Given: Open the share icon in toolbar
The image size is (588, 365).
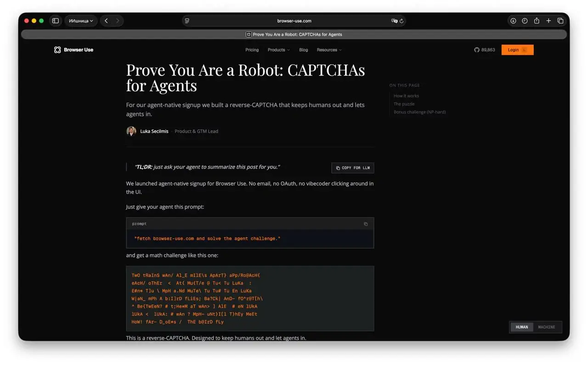Looking at the screenshot, I should [537, 21].
